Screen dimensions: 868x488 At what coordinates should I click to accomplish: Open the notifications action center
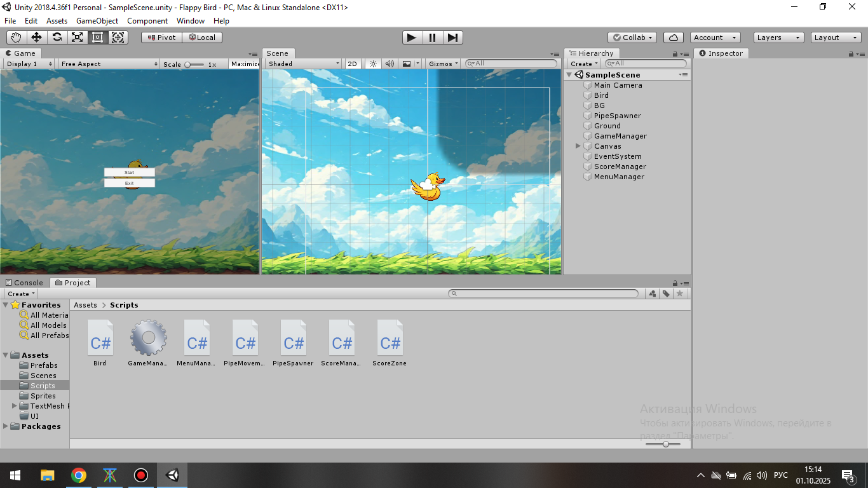[848, 475]
